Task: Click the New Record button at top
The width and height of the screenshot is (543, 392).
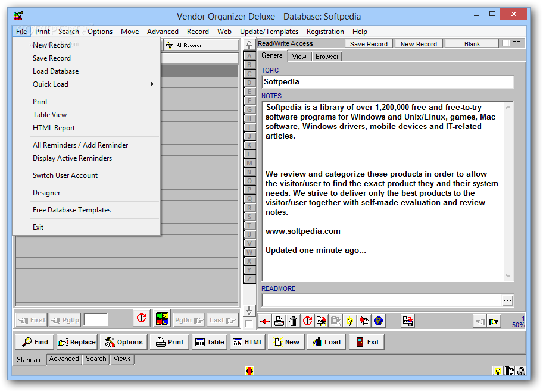Action: coord(419,44)
